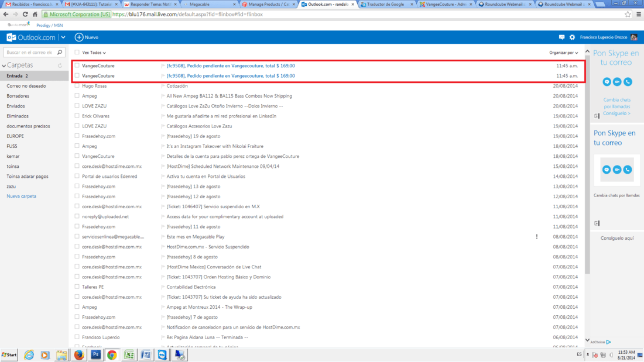The image size is (644, 362).
Task: Open the documentos precisos folder
Action: (x=28, y=126)
